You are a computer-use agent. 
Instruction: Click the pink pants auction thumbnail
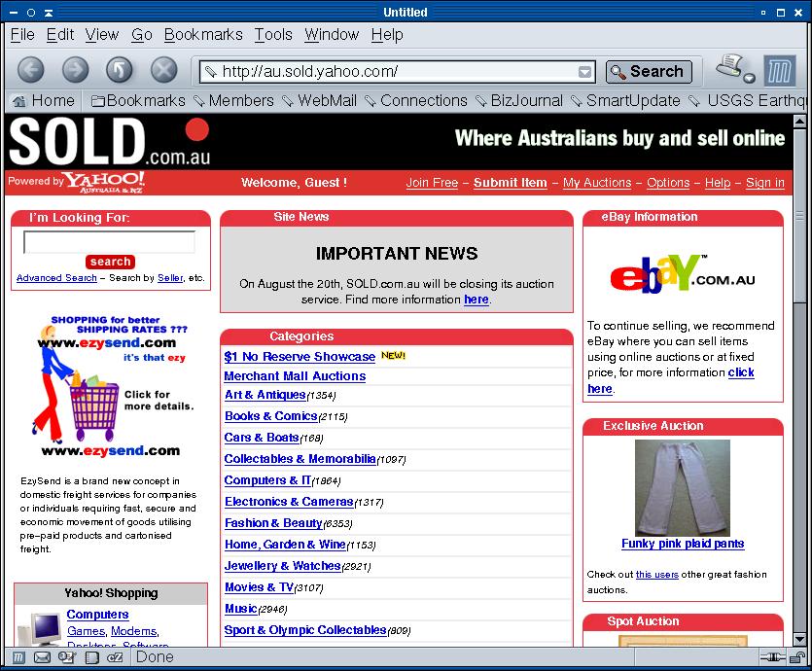pyautogui.click(x=683, y=488)
